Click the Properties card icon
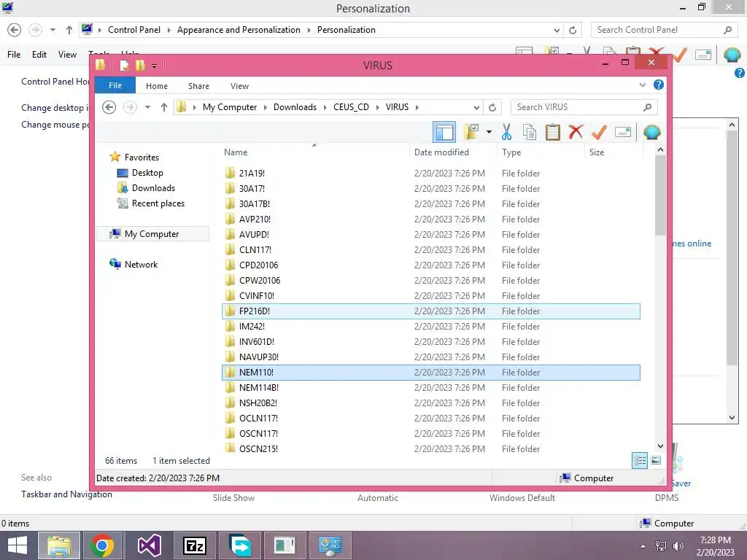The width and height of the screenshot is (747, 560). [x=623, y=132]
